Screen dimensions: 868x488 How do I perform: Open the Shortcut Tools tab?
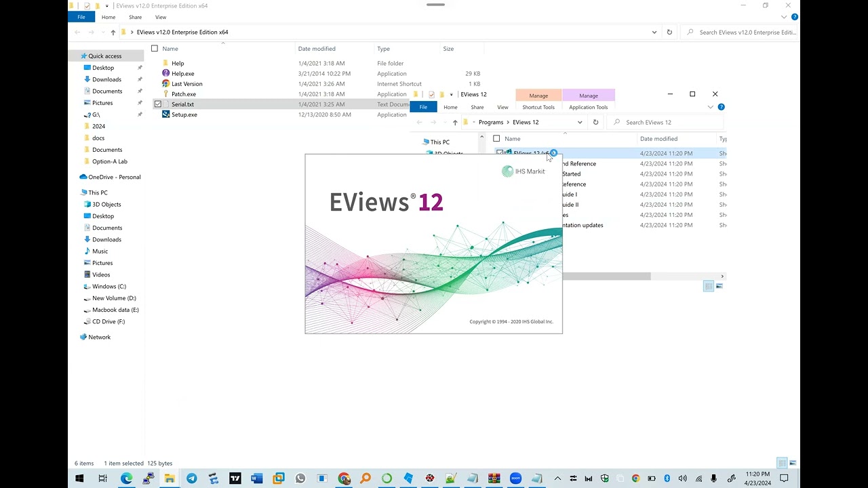[x=538, y=107]
